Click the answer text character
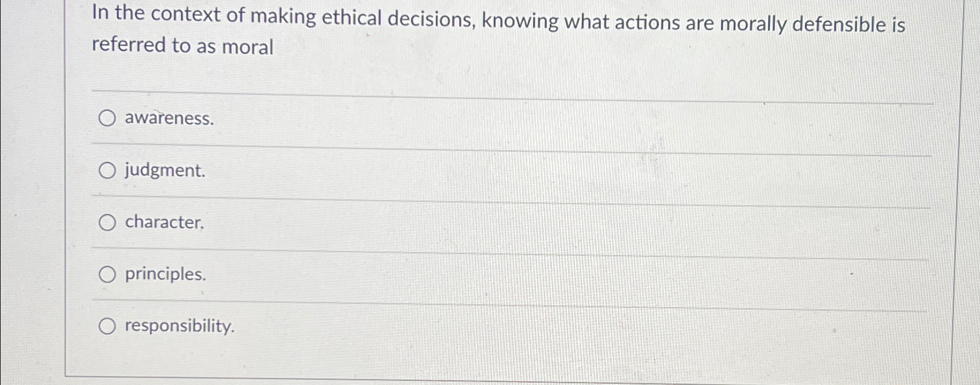 163,222
